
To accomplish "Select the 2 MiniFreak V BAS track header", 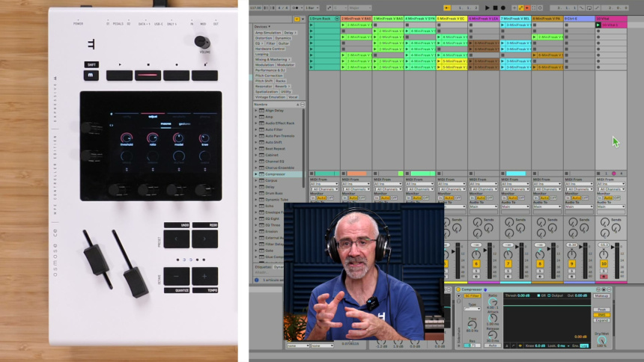I will tap(356, 19).
